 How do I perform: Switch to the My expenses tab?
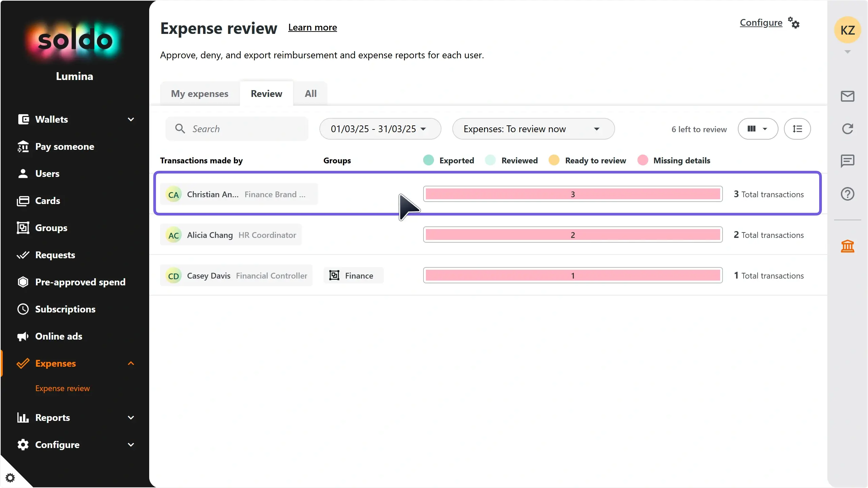point(200,94)
